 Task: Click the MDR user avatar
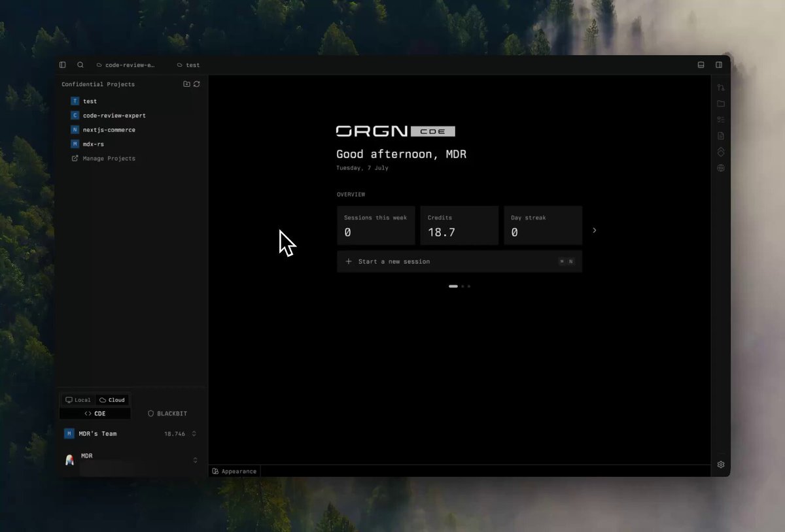[x=69, y=460]
